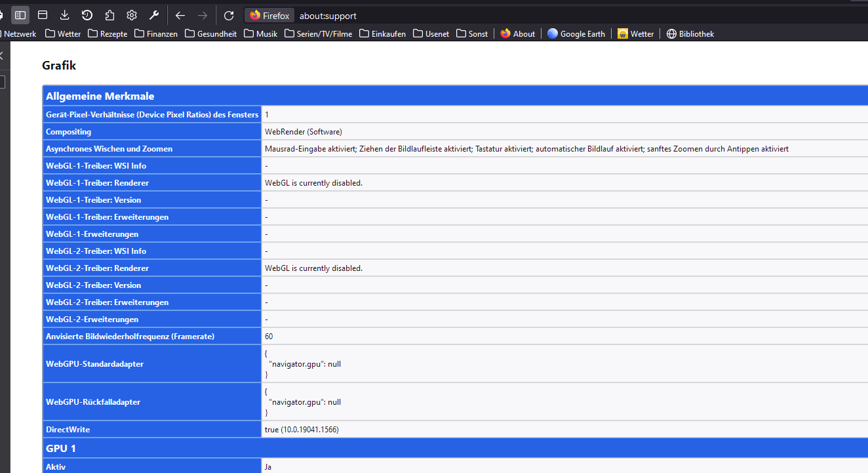The width and height of the screenshot is (868, 473).
Task: Click the Firefox identity badge in address bar
Action: click(269, 16)
